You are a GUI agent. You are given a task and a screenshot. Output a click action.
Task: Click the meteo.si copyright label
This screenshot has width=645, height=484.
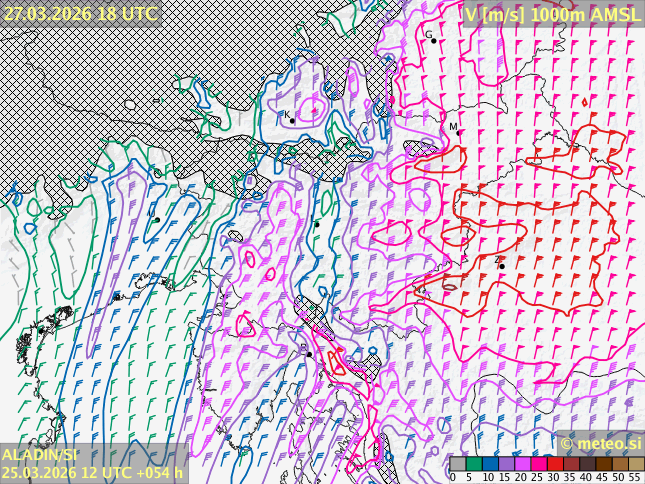click(600, 443)
